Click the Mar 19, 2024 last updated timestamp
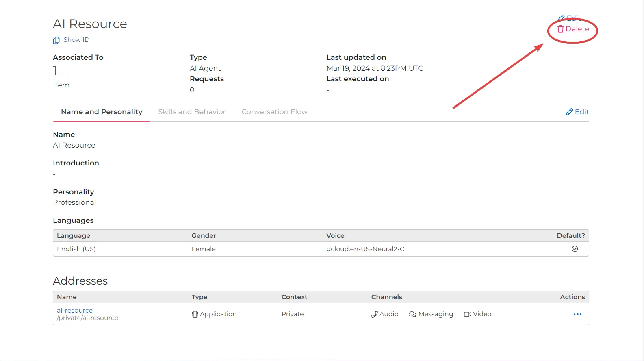 pos(375,68)
